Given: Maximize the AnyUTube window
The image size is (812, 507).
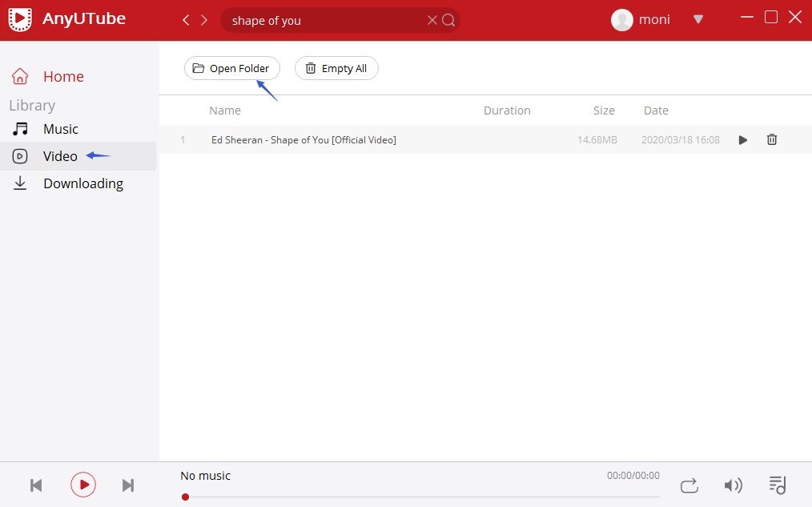Looking at the screenshot, I should [x=771, y=17].
